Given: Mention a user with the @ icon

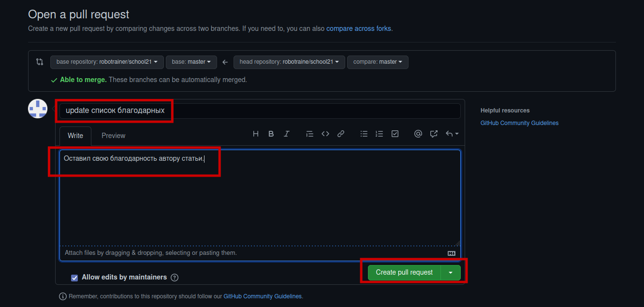Looking at the screenshot, I should click(418, 134).
